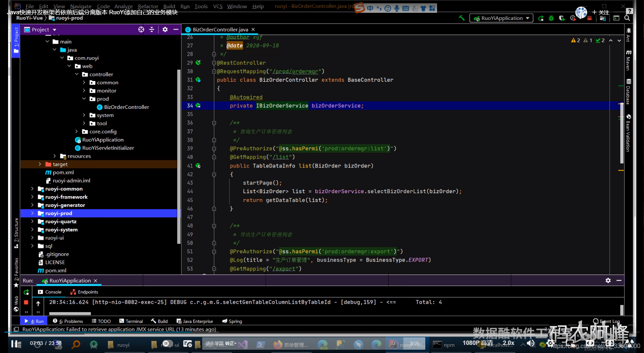Screen dimensions: 644x353
Task: Open the Bean Validation tool window
Action: tap(629, 133)
